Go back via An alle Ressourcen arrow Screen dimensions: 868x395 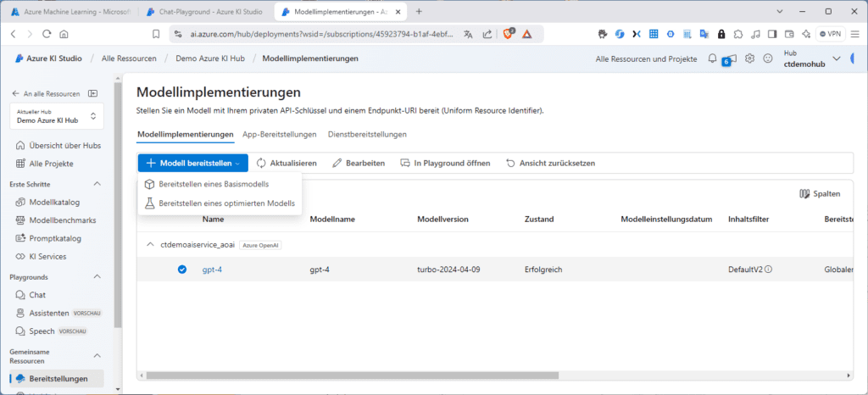pyautogui.click(x=15, y=93)
